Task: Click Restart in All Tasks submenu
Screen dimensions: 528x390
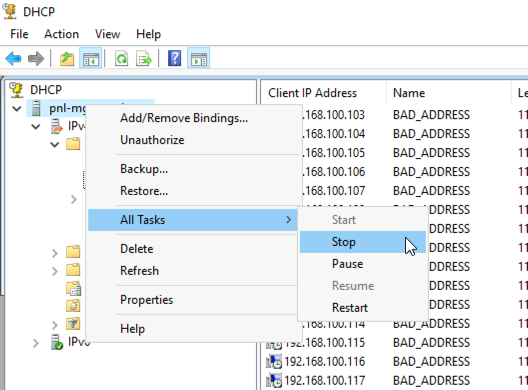Action: tap(363, 307)
